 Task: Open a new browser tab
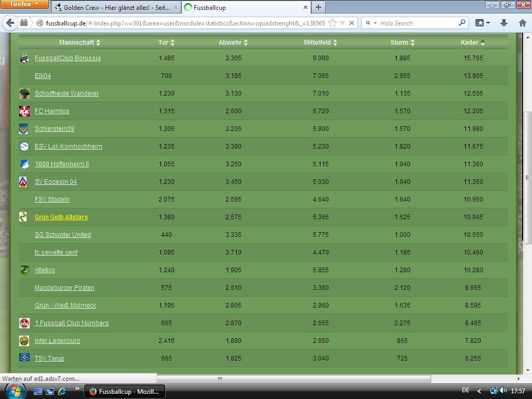click(318, 7)
